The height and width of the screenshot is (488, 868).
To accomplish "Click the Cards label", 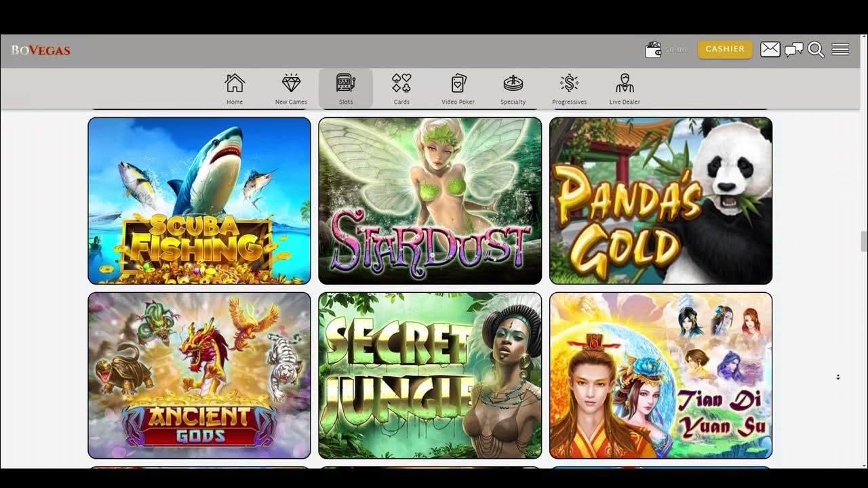I will pyautogui.click(x=401, y=102).
